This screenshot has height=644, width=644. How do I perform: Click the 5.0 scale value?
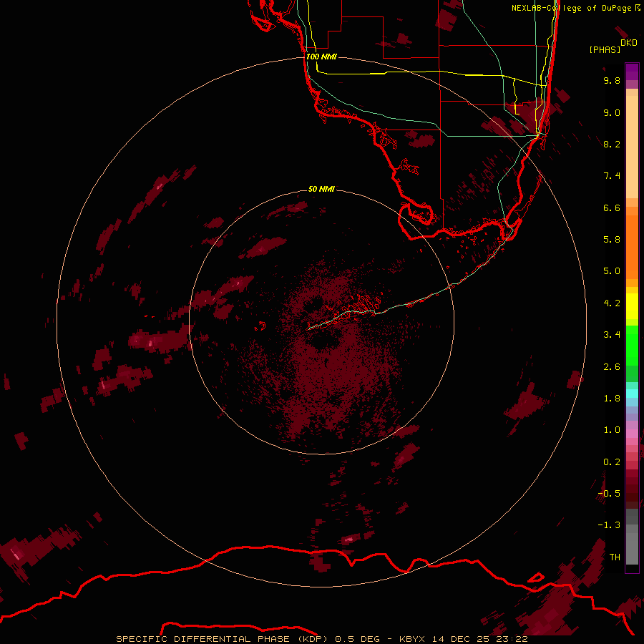coord(612,271)
